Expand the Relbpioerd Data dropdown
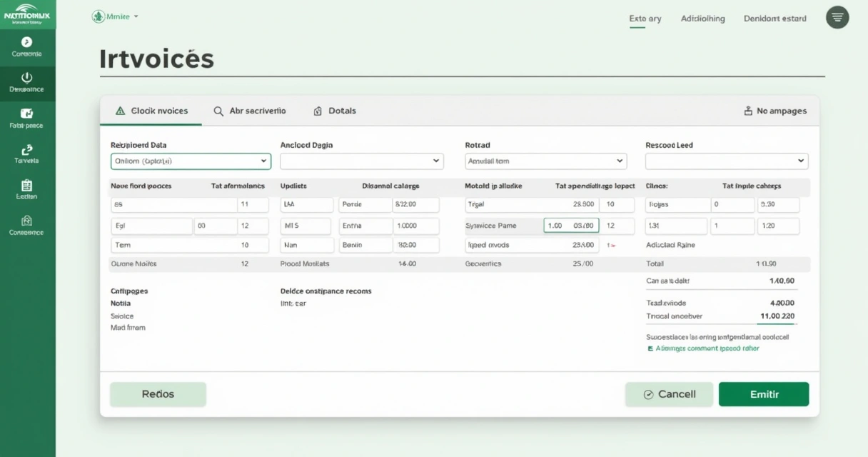 pos(191,161)
